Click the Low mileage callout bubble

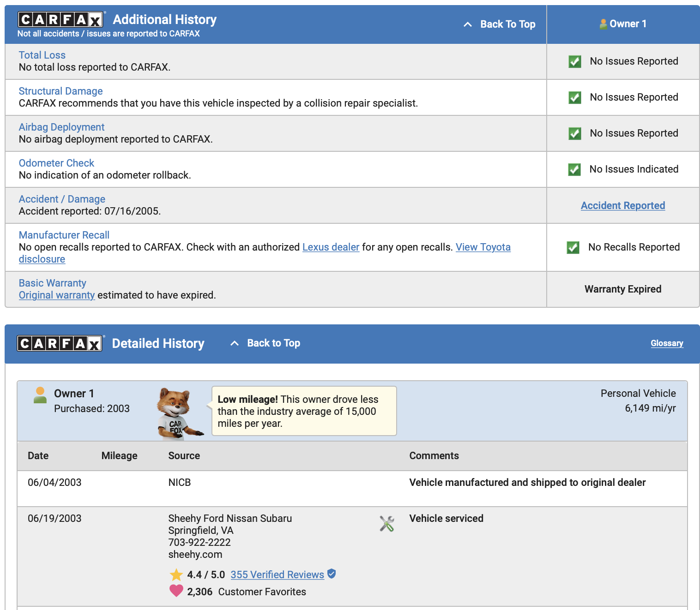pyautogui.click(x=304, y=411)
